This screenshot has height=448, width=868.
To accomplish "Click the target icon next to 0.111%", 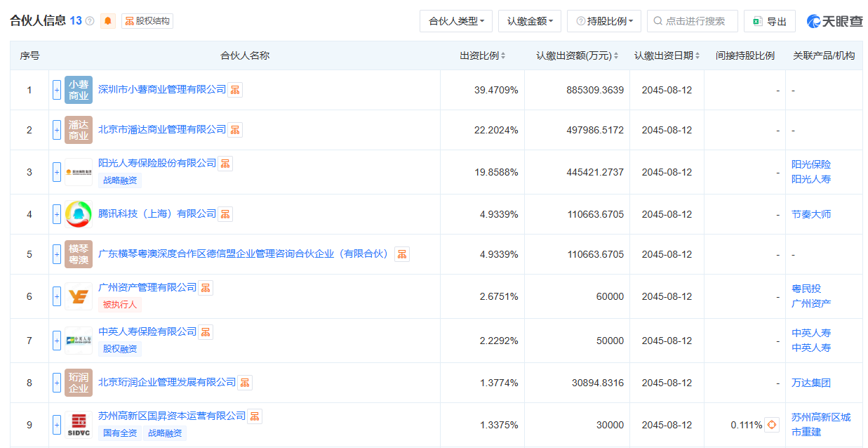I will pos(772,425).
